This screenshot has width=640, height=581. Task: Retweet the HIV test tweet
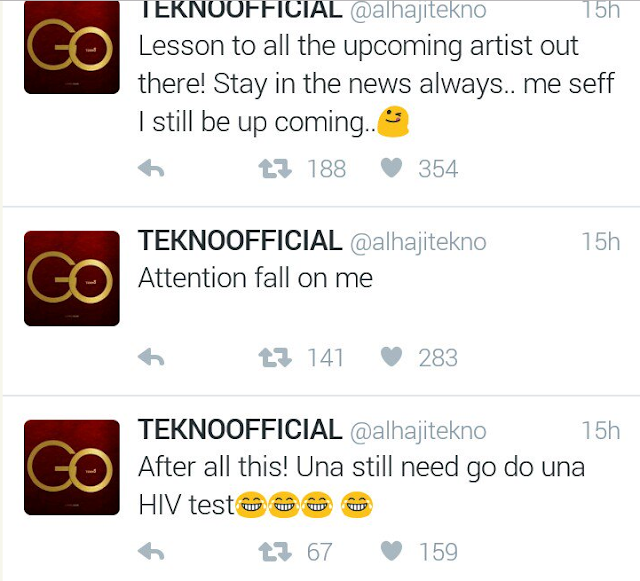click(274, 551)
